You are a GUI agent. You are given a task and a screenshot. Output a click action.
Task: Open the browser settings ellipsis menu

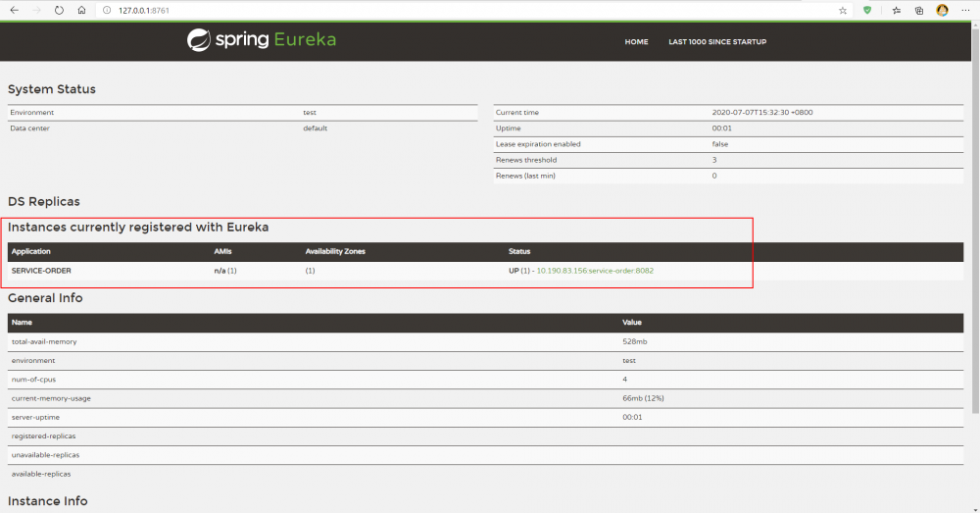pyautogui.click(x=965, y=10)
